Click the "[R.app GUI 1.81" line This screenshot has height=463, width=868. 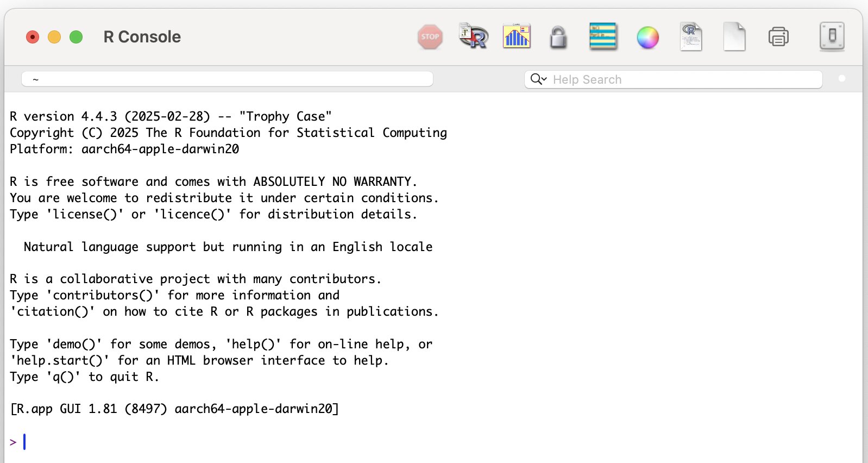pyautogui.click(x=174, y=409)
